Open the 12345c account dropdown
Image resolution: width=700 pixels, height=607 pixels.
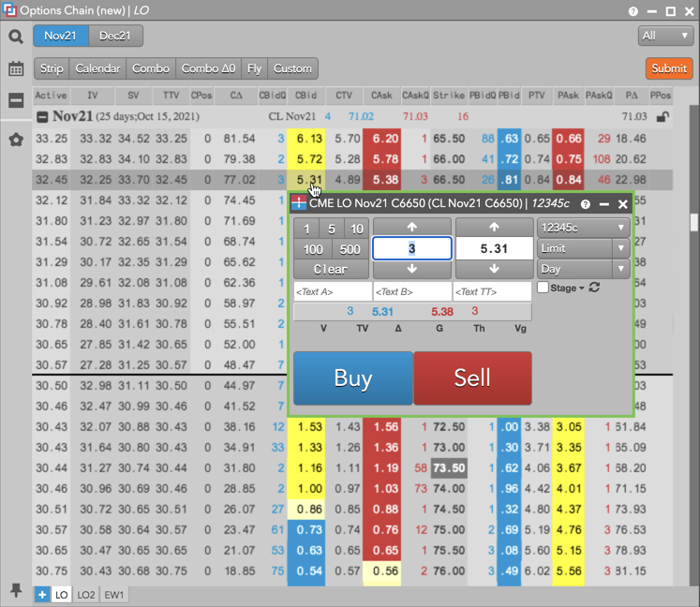point(582,228)
